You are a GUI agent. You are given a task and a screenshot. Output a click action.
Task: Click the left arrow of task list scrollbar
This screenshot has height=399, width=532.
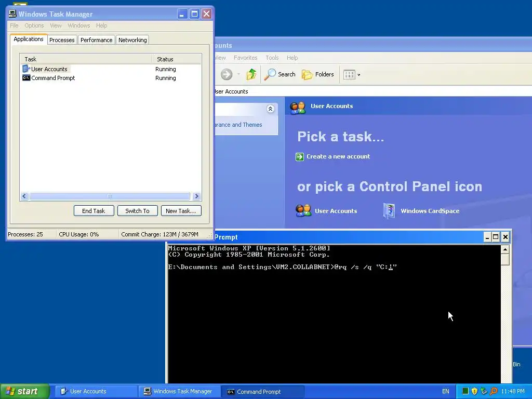click(x=24, y=196)
